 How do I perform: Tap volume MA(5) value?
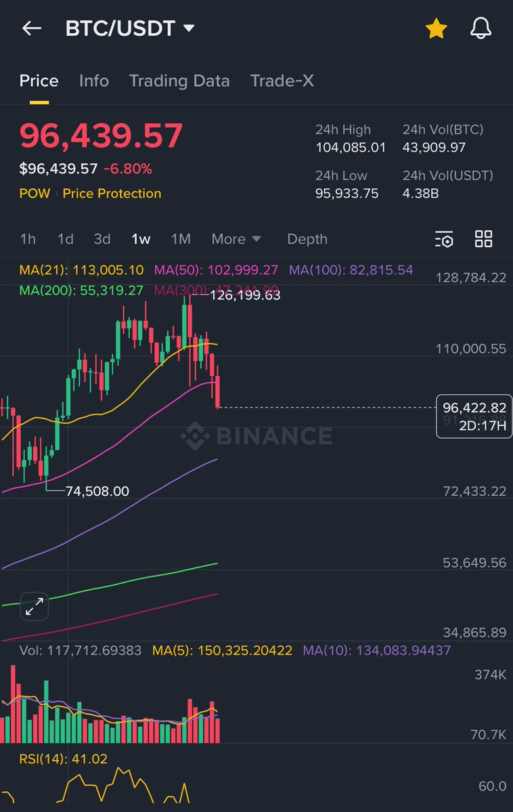(x=222, y=650)
